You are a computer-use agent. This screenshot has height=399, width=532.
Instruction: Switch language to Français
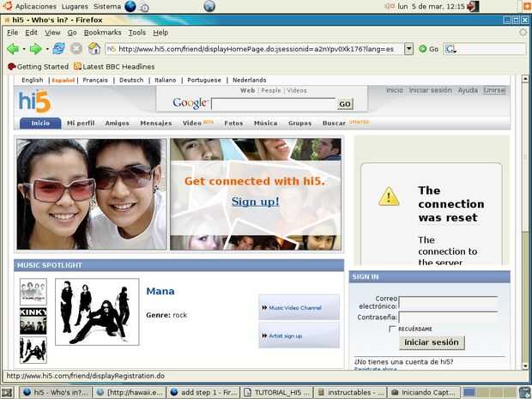[95, 80]
